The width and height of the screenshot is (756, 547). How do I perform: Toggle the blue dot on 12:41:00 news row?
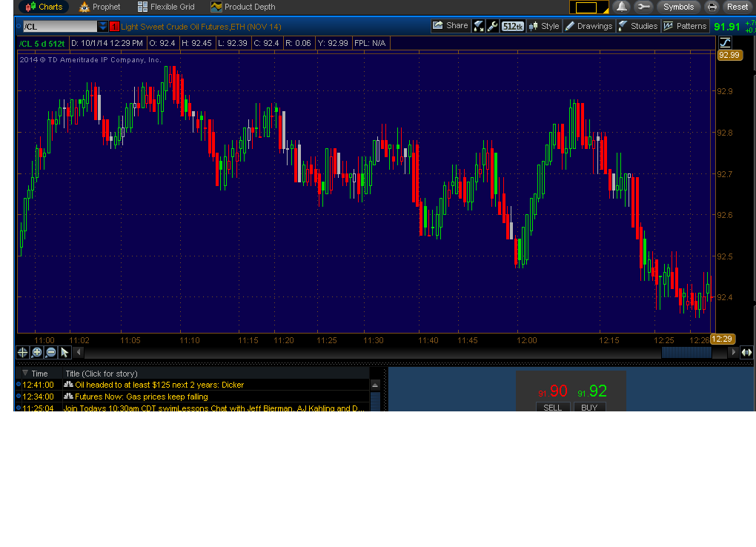click(x=19, y=384)
